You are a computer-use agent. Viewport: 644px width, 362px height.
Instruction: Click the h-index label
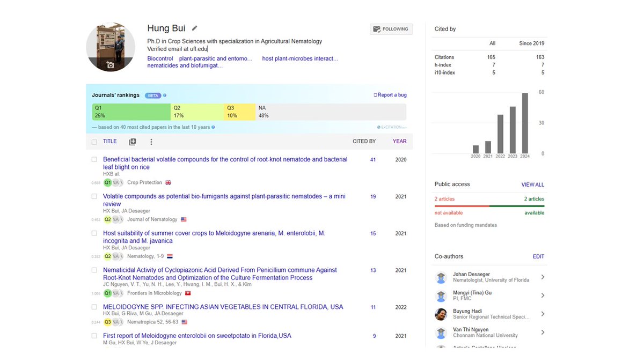click(443, 65)
